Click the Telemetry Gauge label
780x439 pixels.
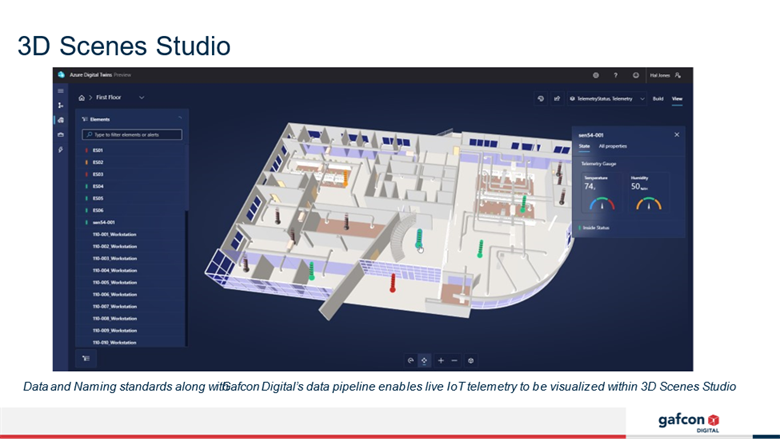coord(598,164)
